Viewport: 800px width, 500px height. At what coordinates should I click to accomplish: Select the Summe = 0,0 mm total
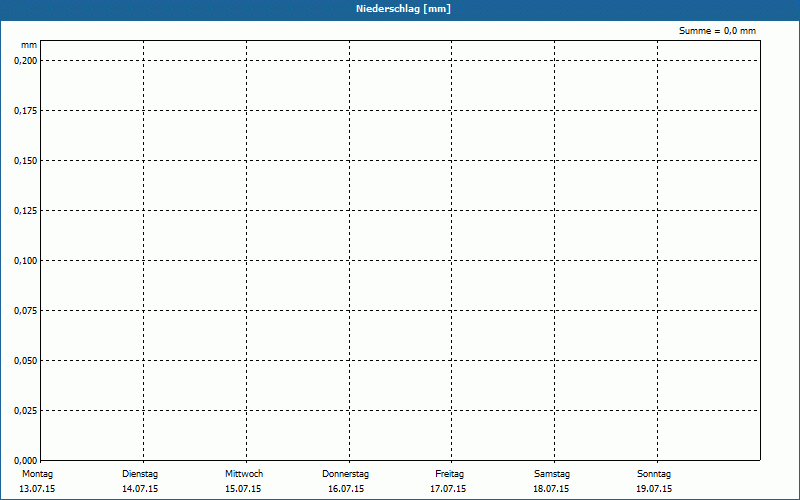click(x=717, y=31)
